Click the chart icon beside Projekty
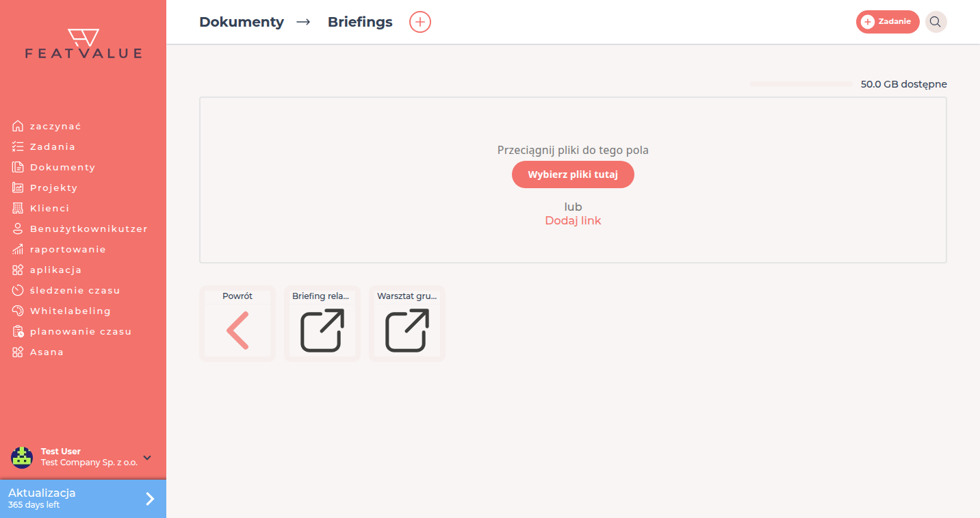The height and width of the screenshot is (518, 980). [18, 187]
